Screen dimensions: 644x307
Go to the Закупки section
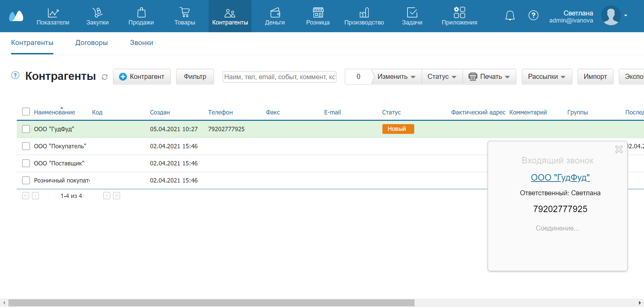pyautogui.click(x=97, y=16)
